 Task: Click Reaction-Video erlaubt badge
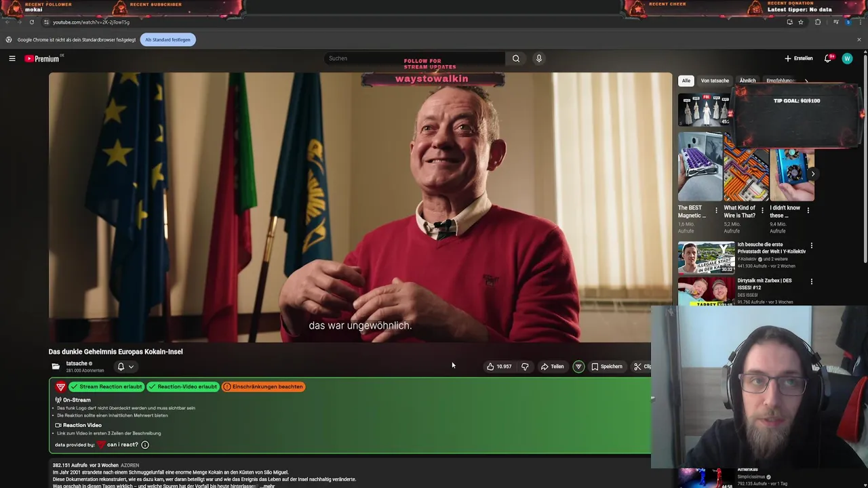pyautogui.click(x=183, y=387)
